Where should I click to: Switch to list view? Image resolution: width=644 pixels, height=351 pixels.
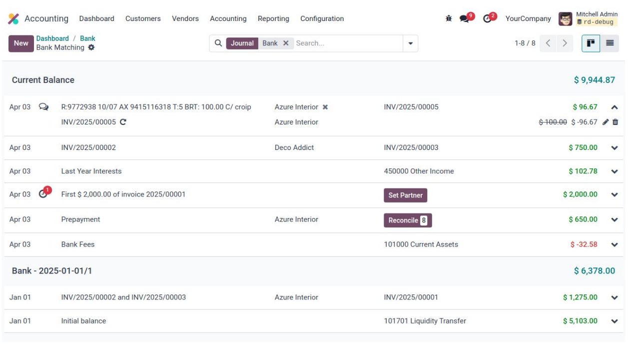610,43
